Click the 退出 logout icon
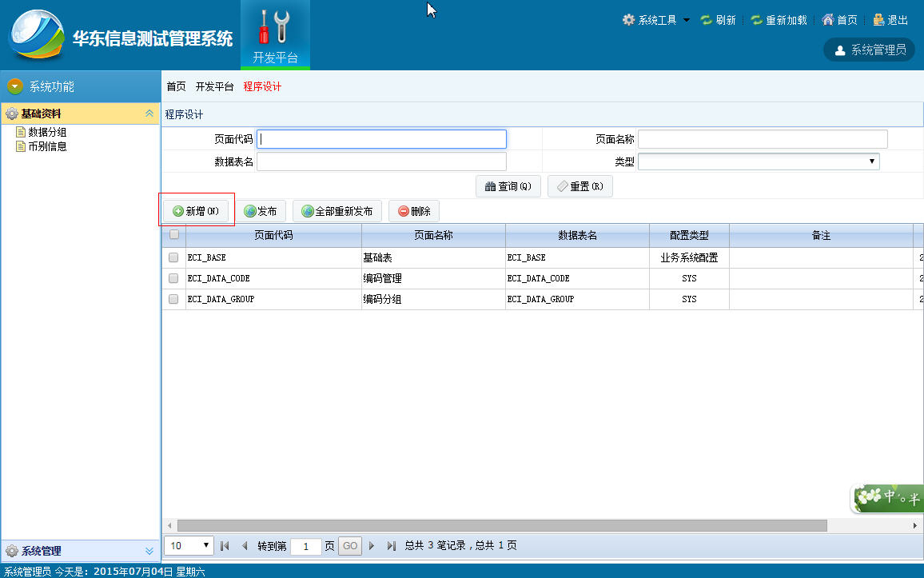The width and height of the screenshot is (924, 578). click(878, 19)
